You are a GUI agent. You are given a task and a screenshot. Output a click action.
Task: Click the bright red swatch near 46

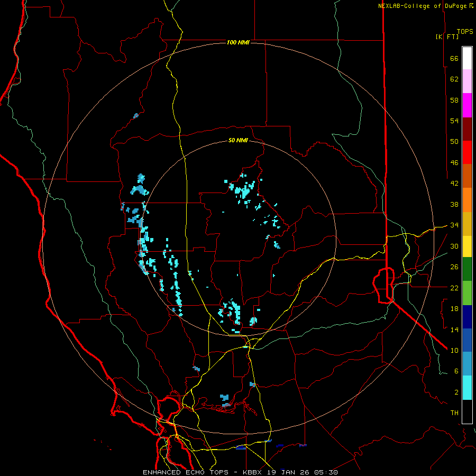click(x=467, y=152)
